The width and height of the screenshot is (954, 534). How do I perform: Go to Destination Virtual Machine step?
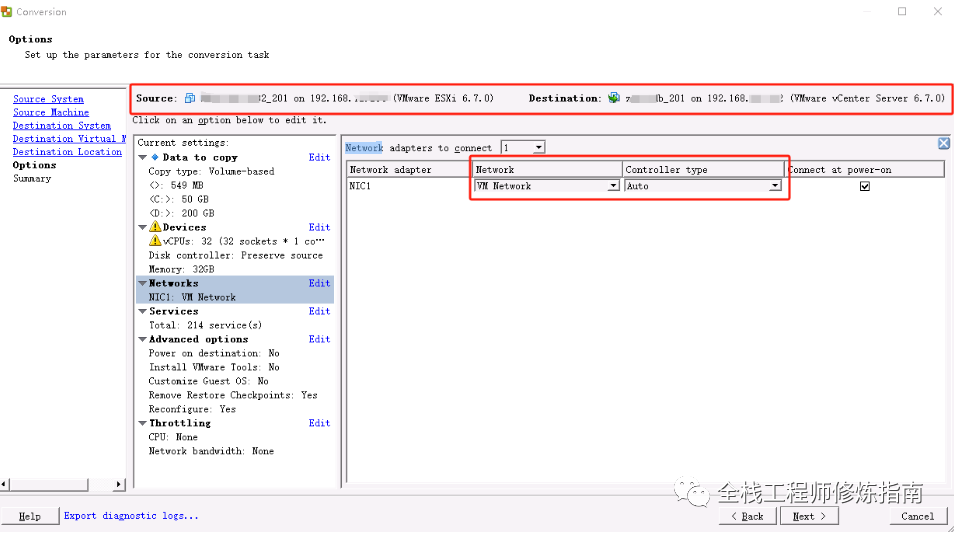coord(69,139)
